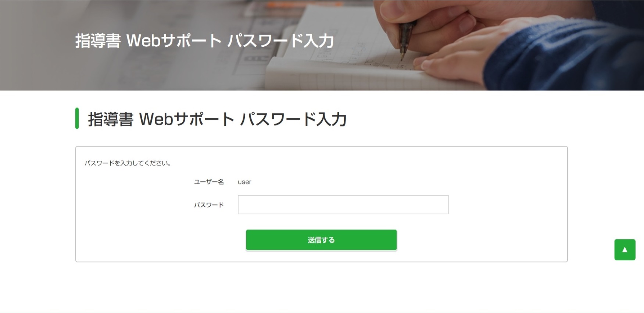This screenshot has height=313, width=644.
Task: Click the green scroll-to-top arrow button
Action: click(x=625, y=250)
